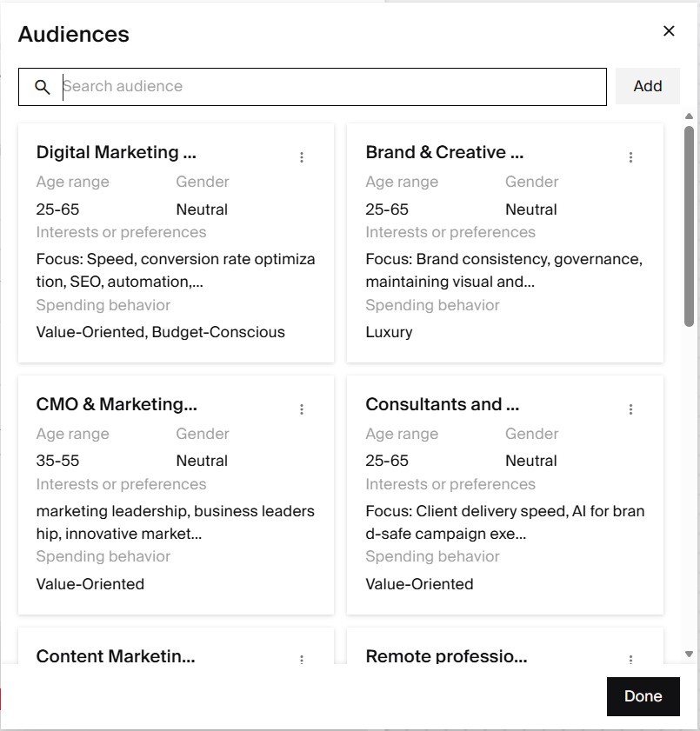Select the Consultants and audience card title
Image resolution: width=700 pixels, height=731 pixels.
(x=442, y=404)
